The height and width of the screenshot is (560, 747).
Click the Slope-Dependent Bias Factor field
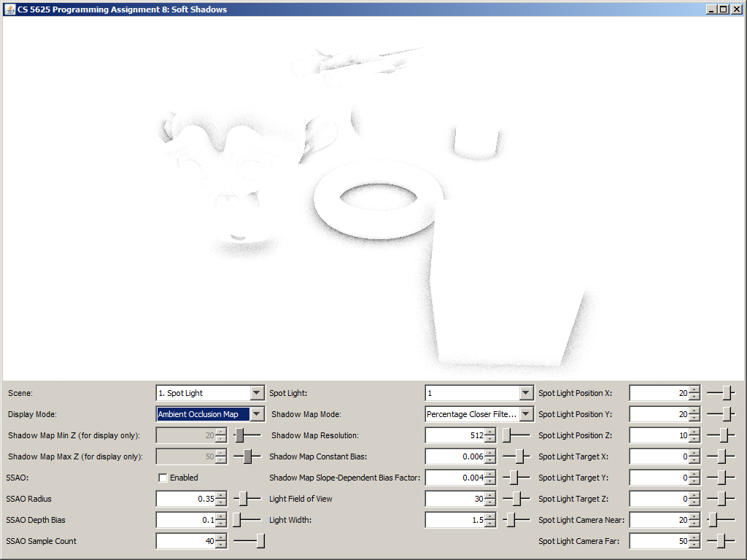(x=454, y=478)
